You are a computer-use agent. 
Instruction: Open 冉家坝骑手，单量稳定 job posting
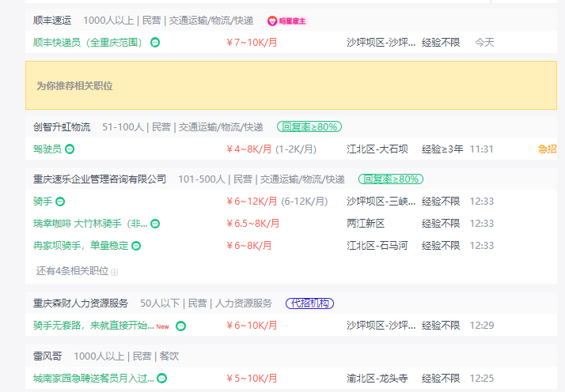tap(81, 246)
